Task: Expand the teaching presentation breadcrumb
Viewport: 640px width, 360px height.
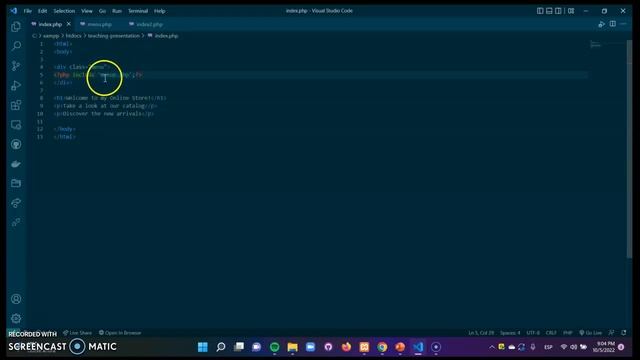Action: tap(113, 36)
